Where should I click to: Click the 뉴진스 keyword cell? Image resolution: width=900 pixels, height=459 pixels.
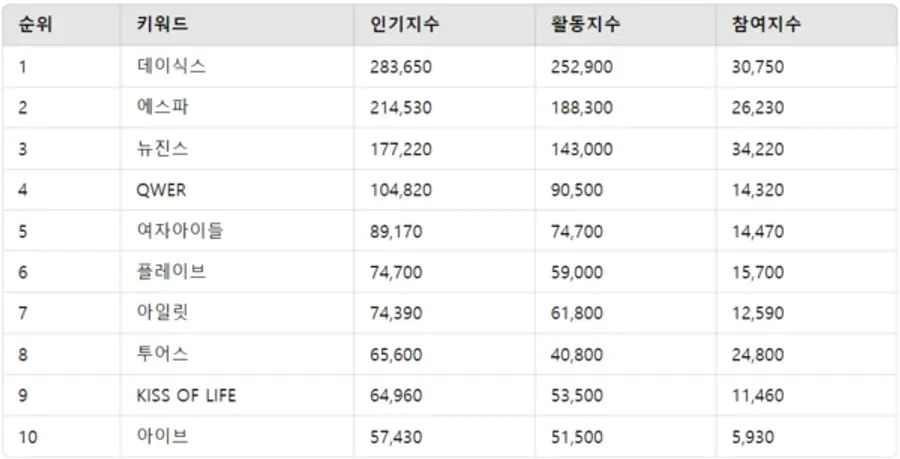(x=162, y=149)
